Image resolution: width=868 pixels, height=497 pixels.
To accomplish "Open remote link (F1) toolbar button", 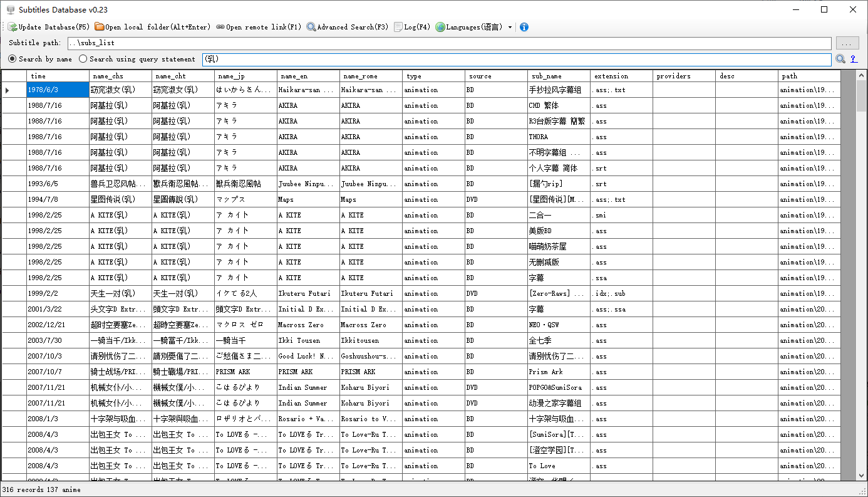I will [259, 27].
